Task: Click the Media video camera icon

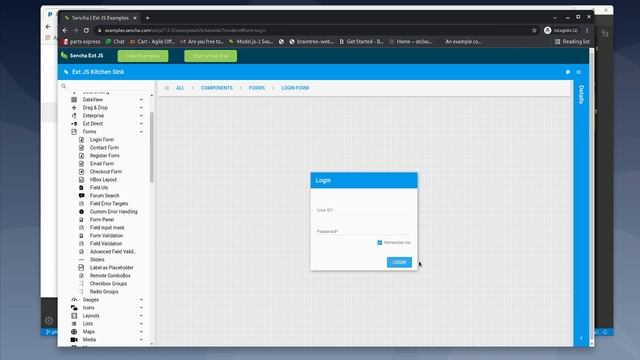Action: click(74, 340)
